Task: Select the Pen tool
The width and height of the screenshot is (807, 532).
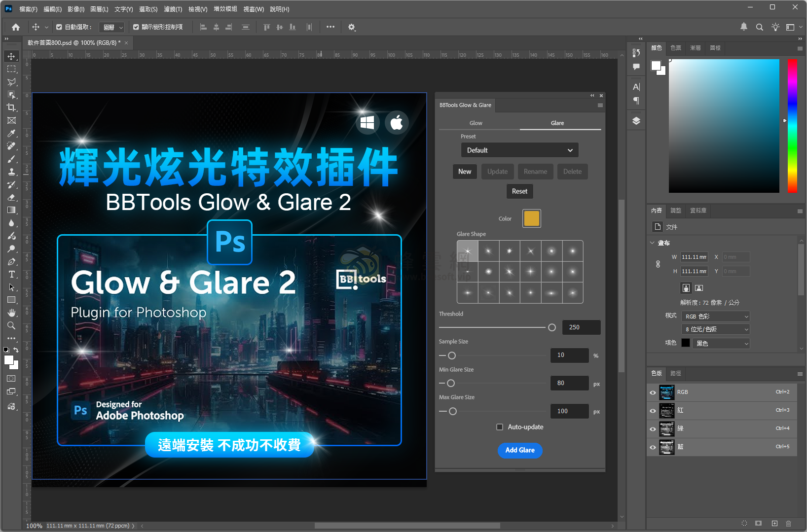Action: coord(11,261)
